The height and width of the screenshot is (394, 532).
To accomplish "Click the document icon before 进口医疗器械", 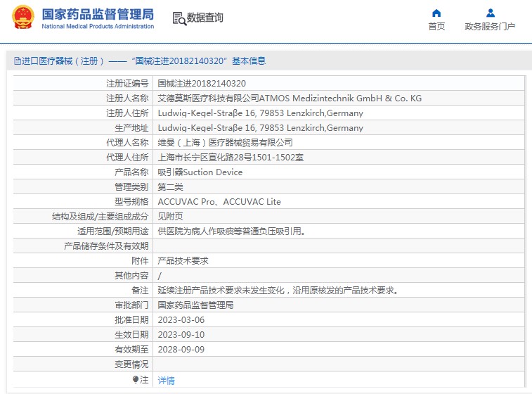I will [x=18, y=61].
